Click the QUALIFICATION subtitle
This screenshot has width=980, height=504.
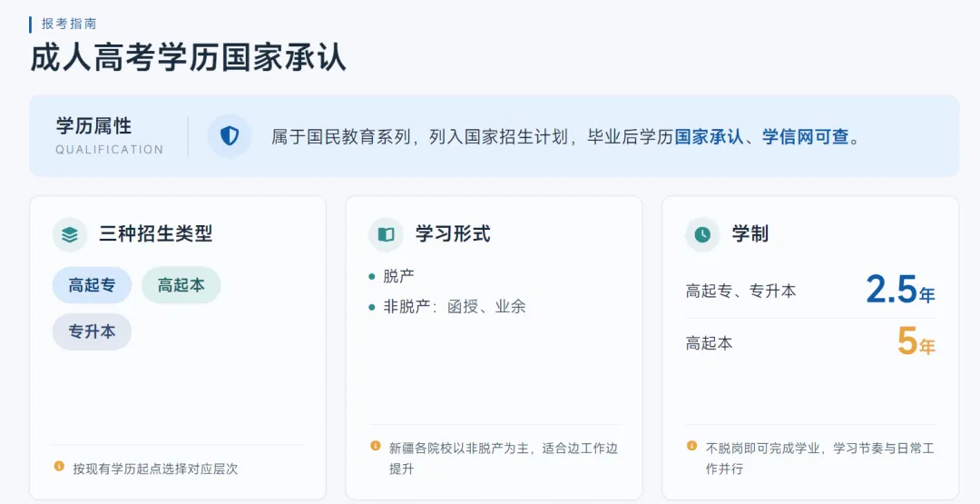(x=110, y=150)
